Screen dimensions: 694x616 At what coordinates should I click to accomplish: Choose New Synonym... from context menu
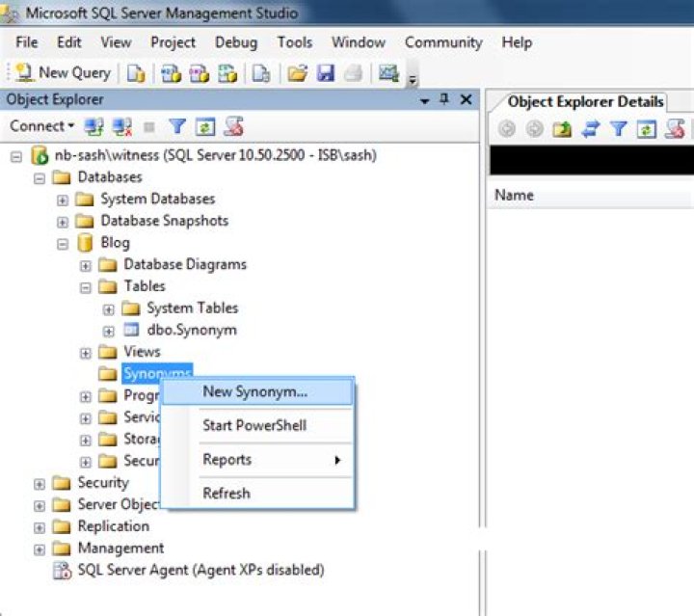pos(258,392)
